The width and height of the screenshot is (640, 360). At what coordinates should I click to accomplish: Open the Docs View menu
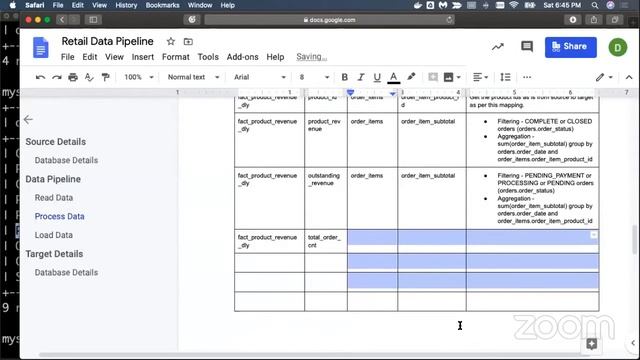coord(114,57)
